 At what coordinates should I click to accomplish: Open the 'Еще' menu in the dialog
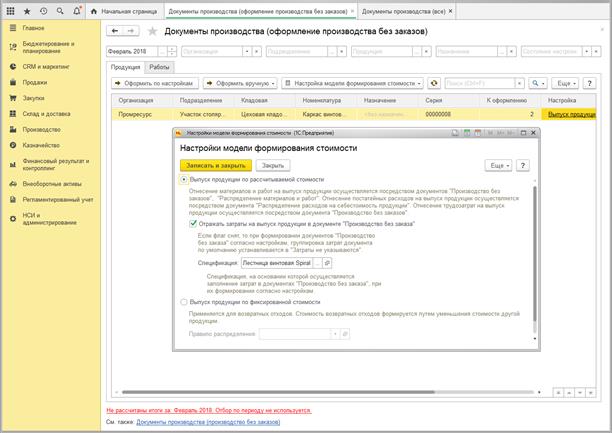[497, 165]
